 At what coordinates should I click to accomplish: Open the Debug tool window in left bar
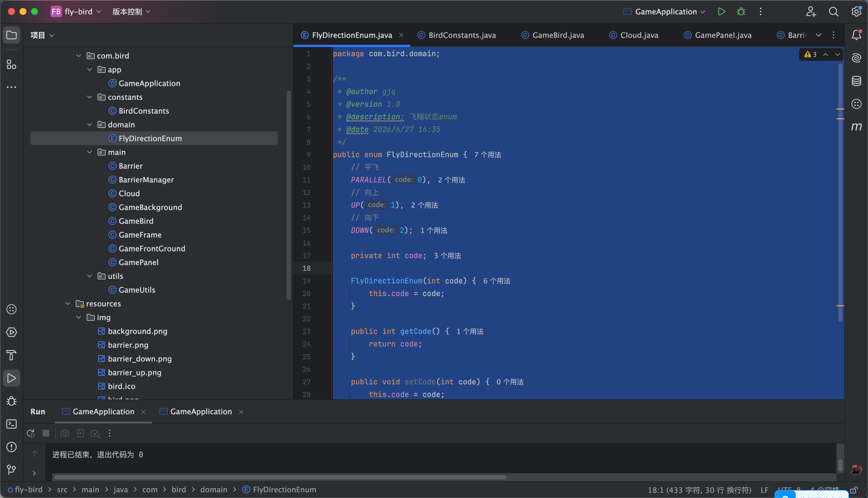coord(12,401)
